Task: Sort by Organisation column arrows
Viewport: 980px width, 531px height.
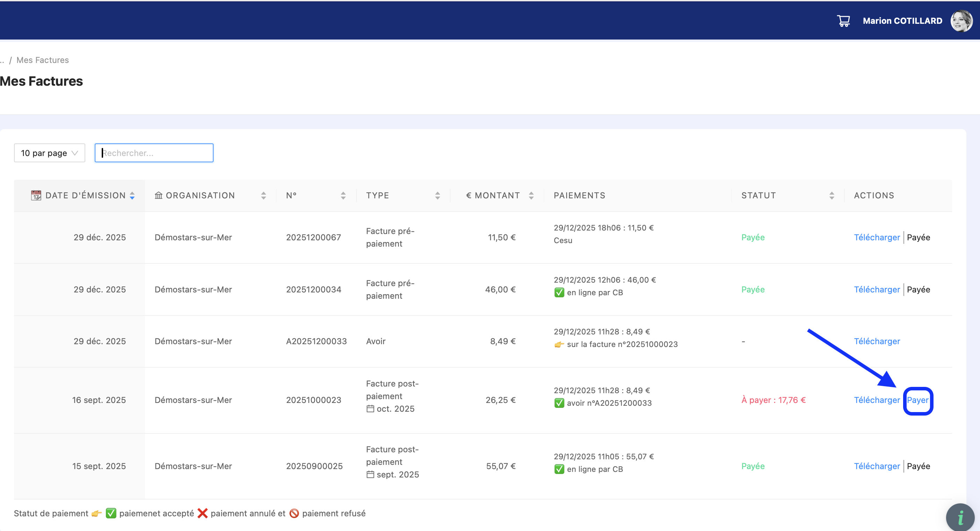Action: 263,195
